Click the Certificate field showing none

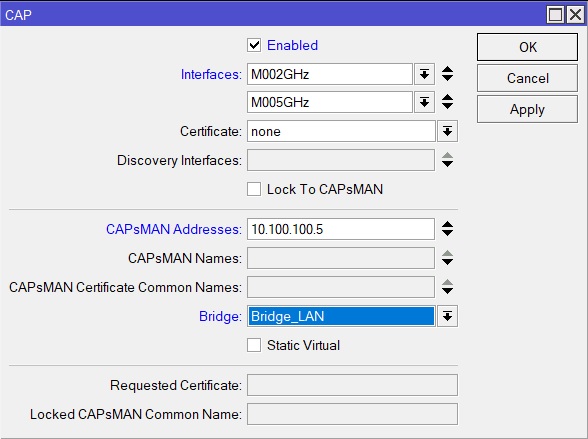(341, 131)
